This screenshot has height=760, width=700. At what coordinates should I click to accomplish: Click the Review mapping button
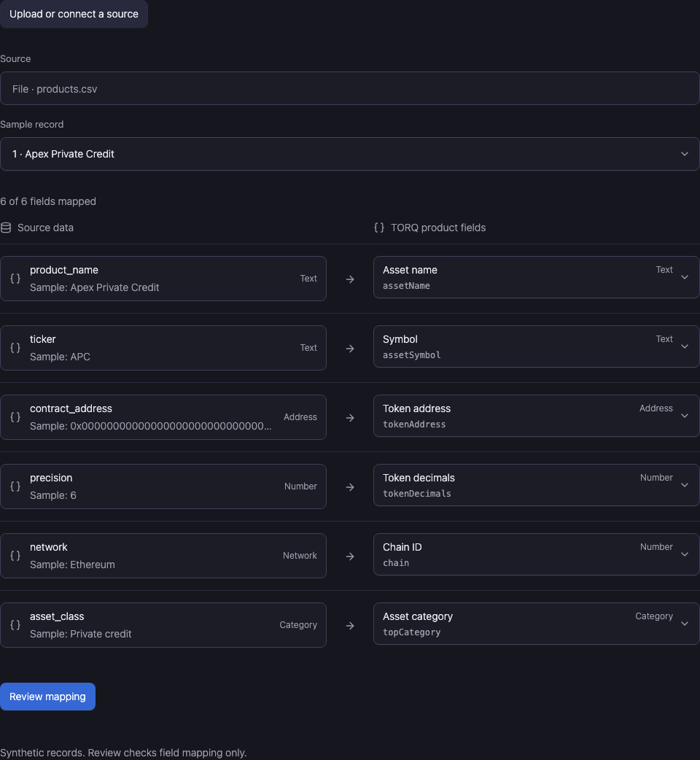47,697
